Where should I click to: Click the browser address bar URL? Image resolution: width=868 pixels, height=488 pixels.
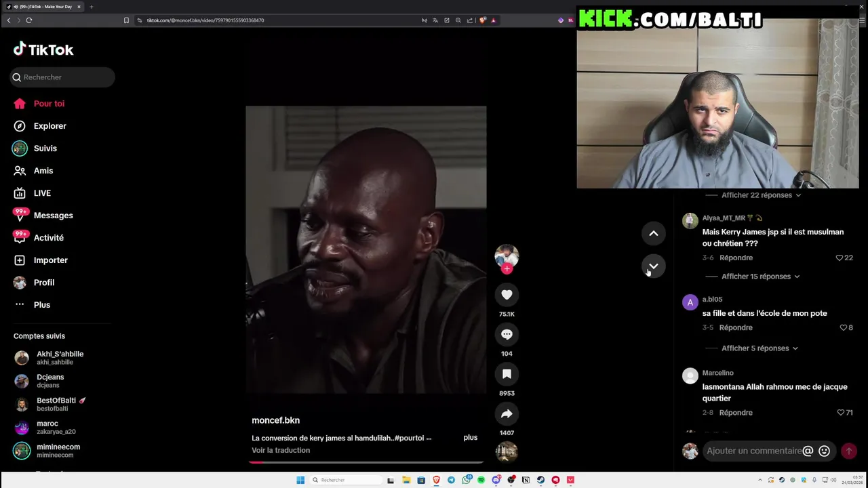point(205,20)
